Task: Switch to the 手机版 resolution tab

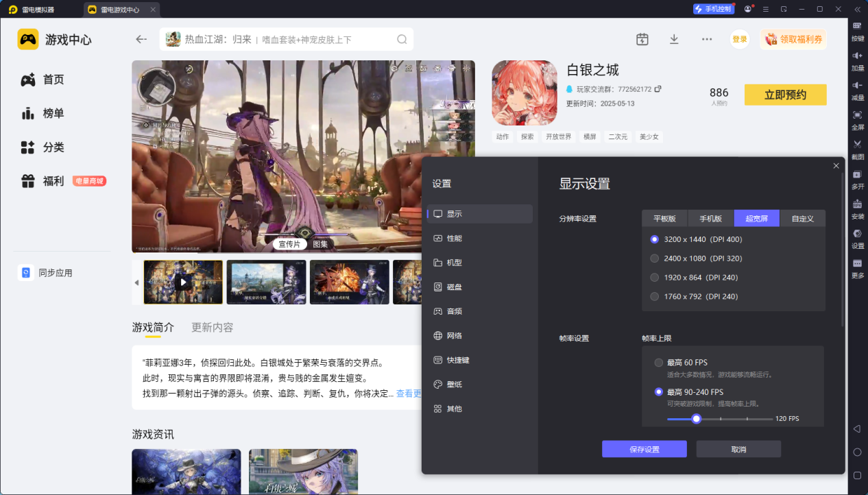Action: pos(710,218)
